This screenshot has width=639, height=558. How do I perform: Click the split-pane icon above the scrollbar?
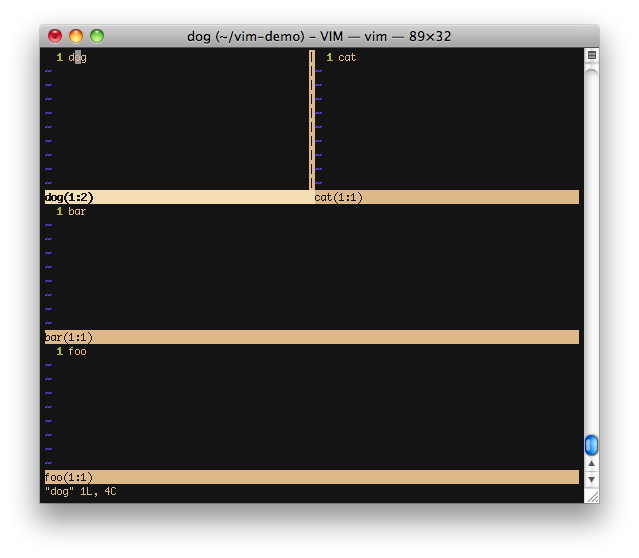click(x=592, y=55)
